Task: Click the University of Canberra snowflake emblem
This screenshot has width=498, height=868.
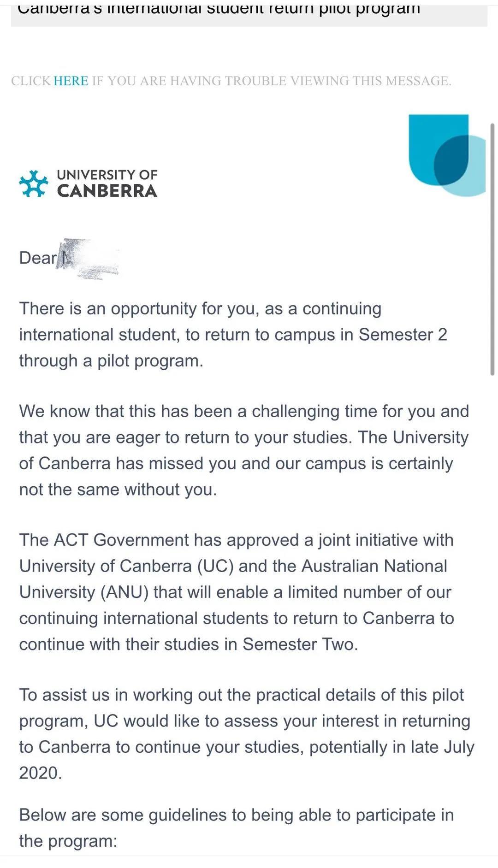Action: coord(34,183)
